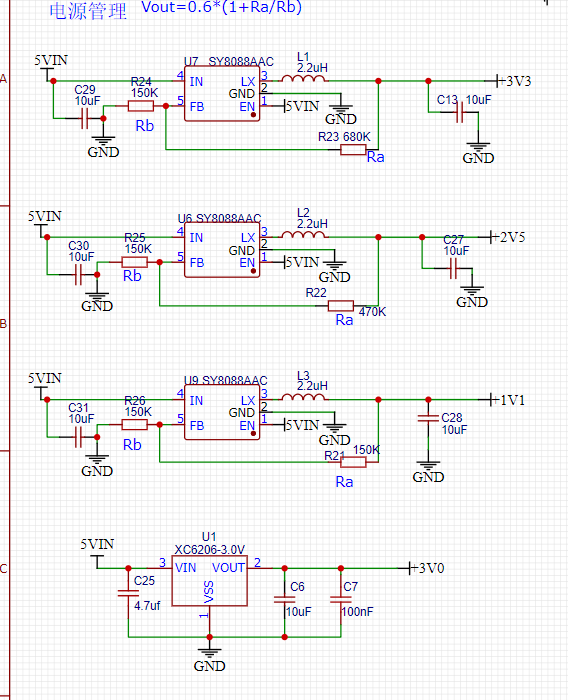Select the XC6206-3.0V regulator U1

pyautogui.click(x=209, y=581)
